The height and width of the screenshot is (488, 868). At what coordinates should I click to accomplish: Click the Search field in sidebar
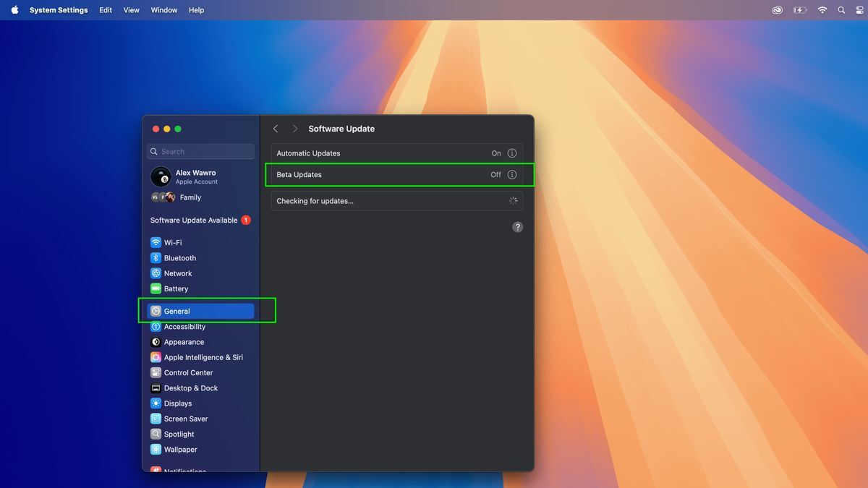click(x=201, y=152)
